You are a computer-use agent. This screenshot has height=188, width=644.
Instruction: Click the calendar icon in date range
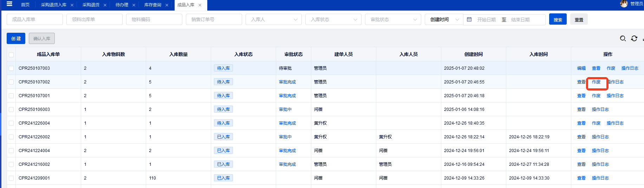(x=469, y=19)
